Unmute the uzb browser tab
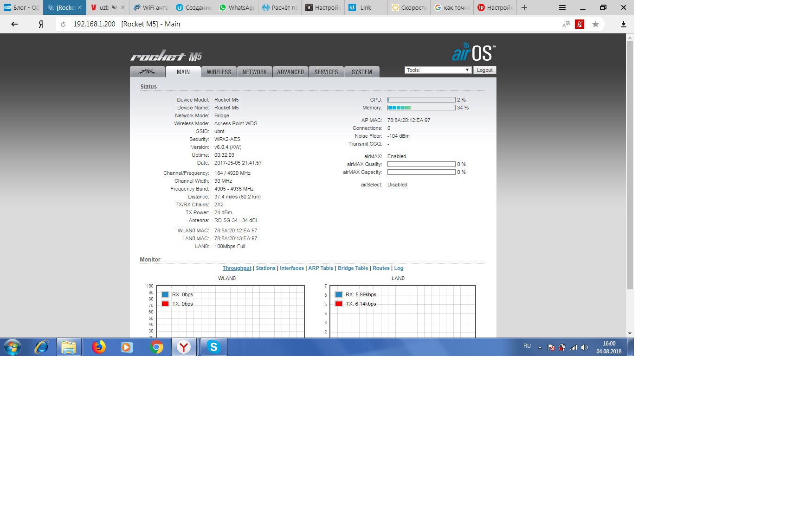Screen dimensions: 812x524 pos(114,7)
